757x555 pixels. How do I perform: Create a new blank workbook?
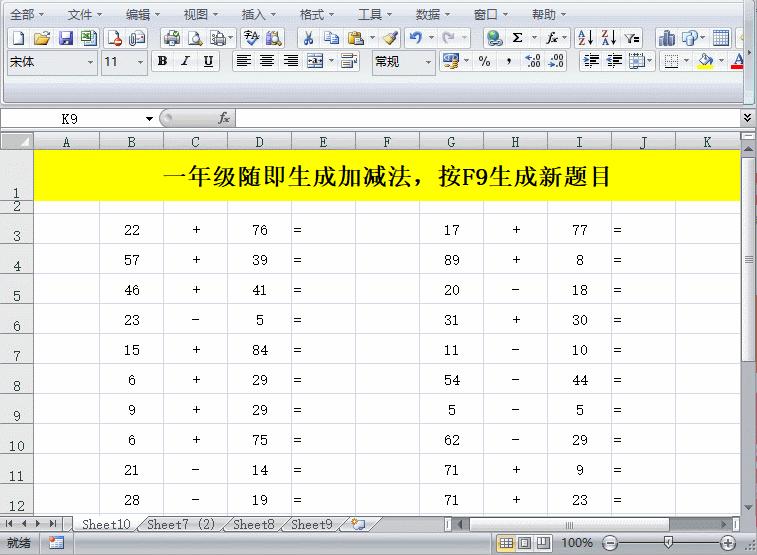18,38
